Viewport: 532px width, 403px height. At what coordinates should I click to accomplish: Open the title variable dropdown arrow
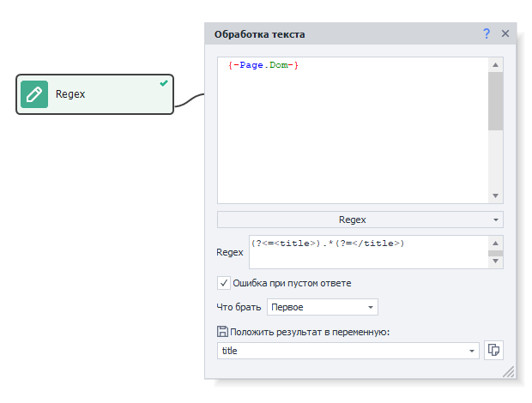[x=472, y=352]
